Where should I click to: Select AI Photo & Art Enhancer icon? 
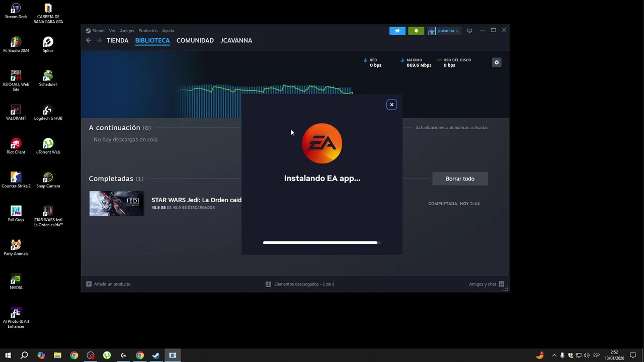coord(16,318)
